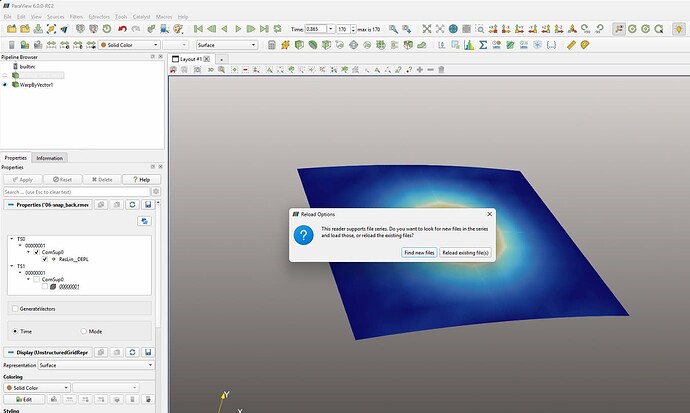Uncheck the ResLin__DEPL checkbox

click(x=45, y=259)
